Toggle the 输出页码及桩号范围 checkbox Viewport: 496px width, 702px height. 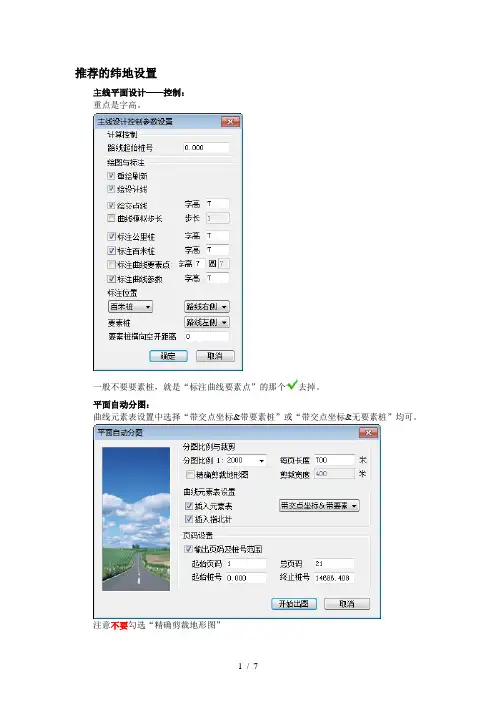189,549
